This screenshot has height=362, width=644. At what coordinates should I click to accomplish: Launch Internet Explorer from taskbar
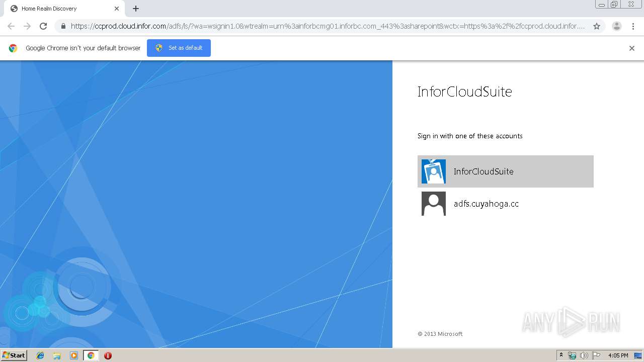[x=40, y=355]
